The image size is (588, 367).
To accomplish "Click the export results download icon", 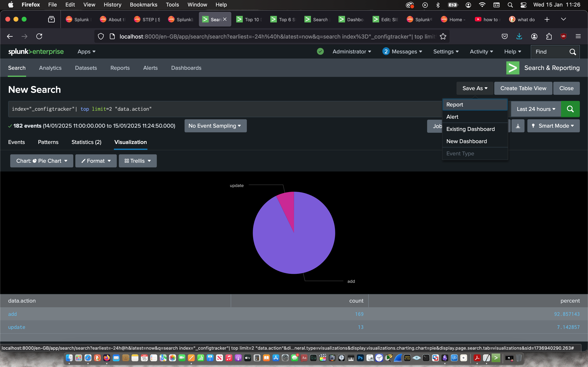I will 518,126.
